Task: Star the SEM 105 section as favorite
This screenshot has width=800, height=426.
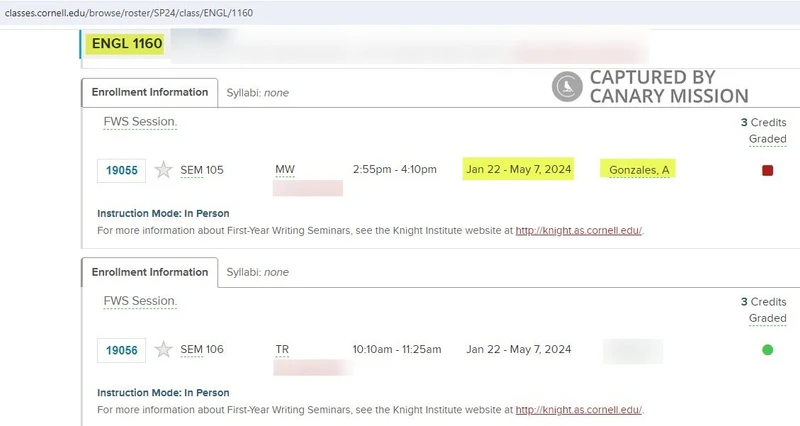Action: (163, 170)
